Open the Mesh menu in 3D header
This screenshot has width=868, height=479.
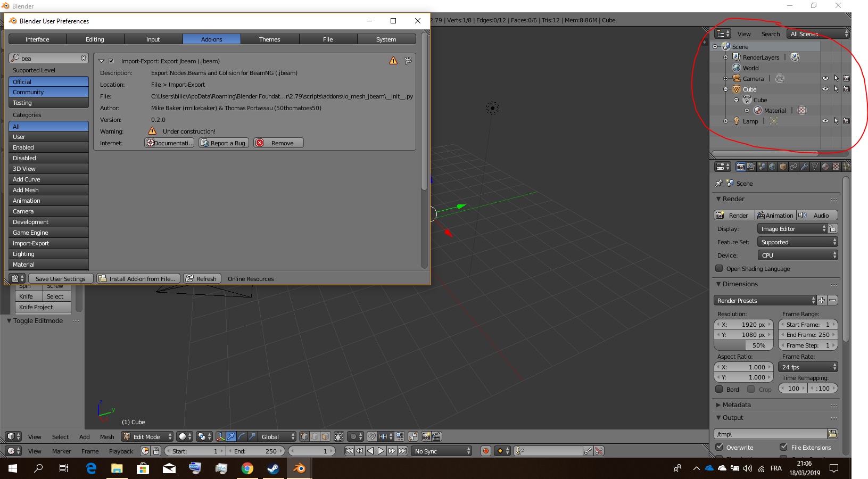pos(107,436)
